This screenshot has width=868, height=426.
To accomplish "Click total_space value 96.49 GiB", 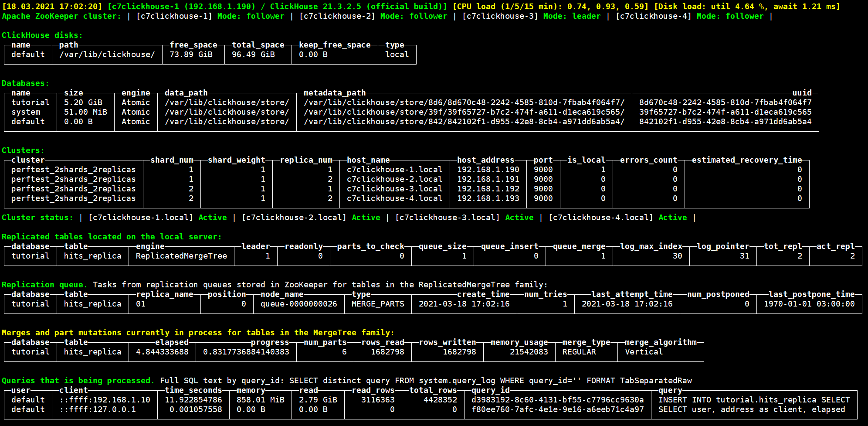I will (253, 55).
